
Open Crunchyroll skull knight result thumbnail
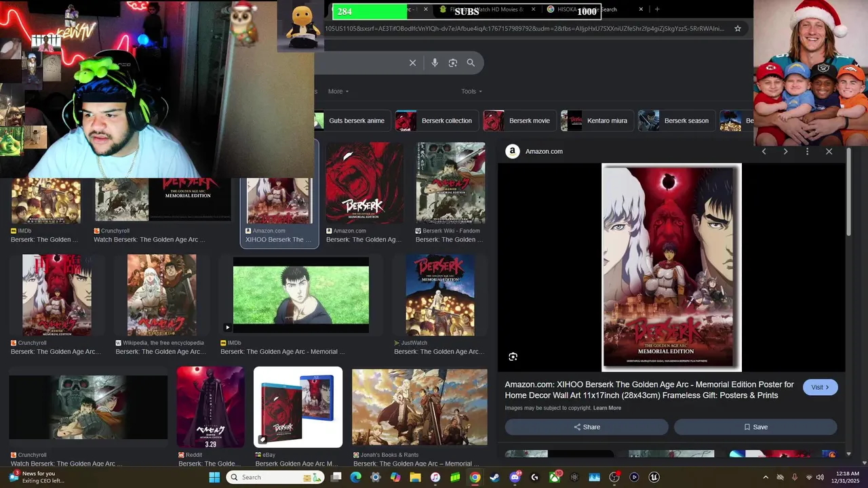coord(88,407)
